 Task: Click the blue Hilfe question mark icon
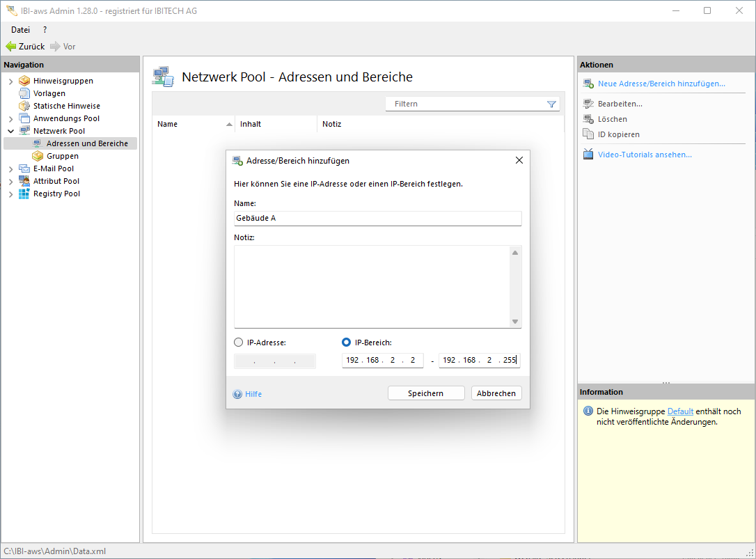pos(237,394)
